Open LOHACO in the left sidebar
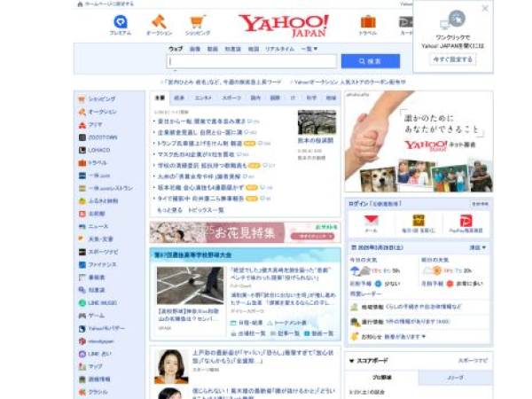 click(99, 150)
